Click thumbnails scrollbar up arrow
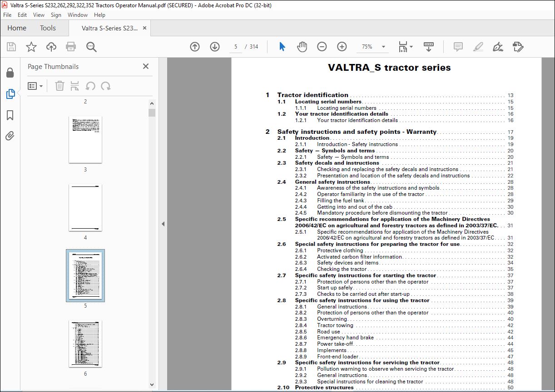Screen dimensions: 555x392 click(152, 103)
